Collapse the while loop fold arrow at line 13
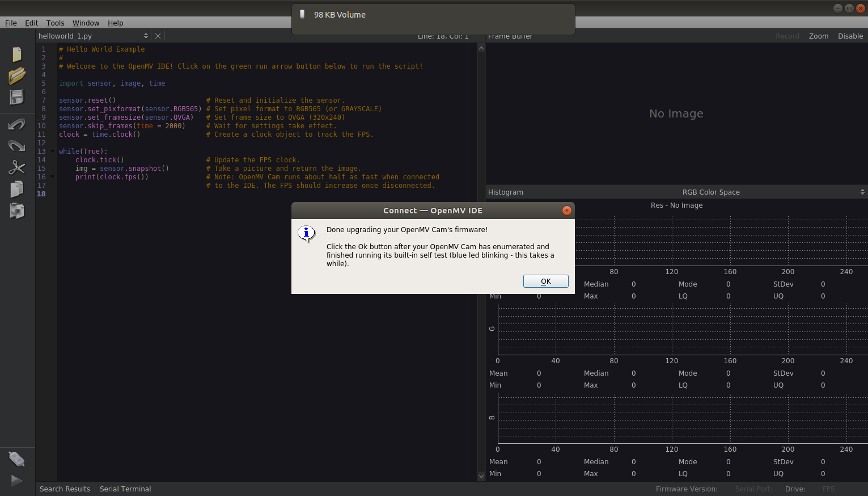 52,152
